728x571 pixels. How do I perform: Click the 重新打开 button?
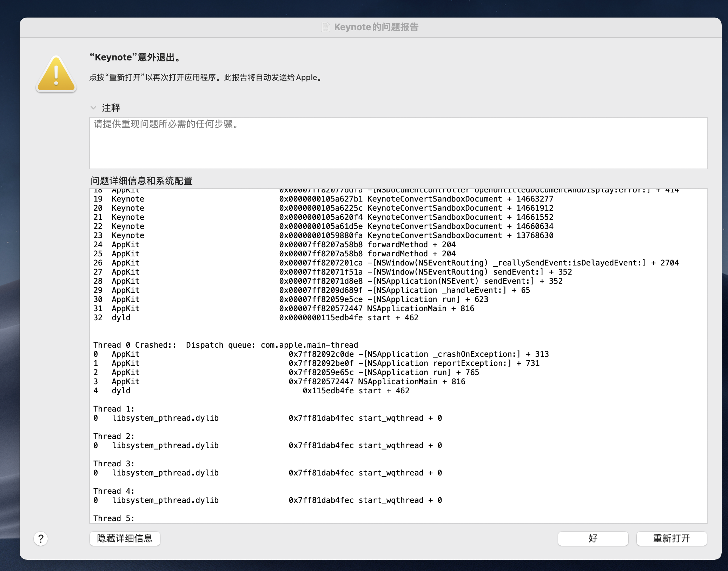tap(671, 538)
